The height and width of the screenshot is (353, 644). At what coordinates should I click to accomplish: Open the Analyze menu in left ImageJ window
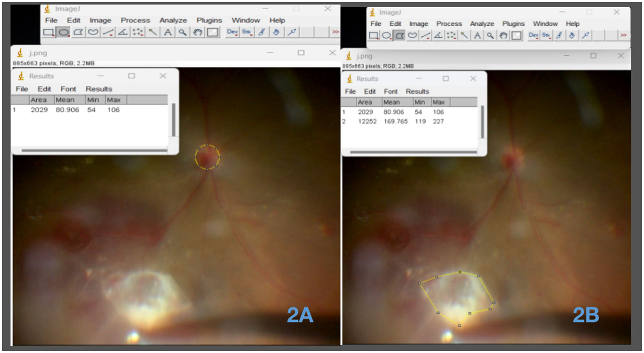click(173, 20)
